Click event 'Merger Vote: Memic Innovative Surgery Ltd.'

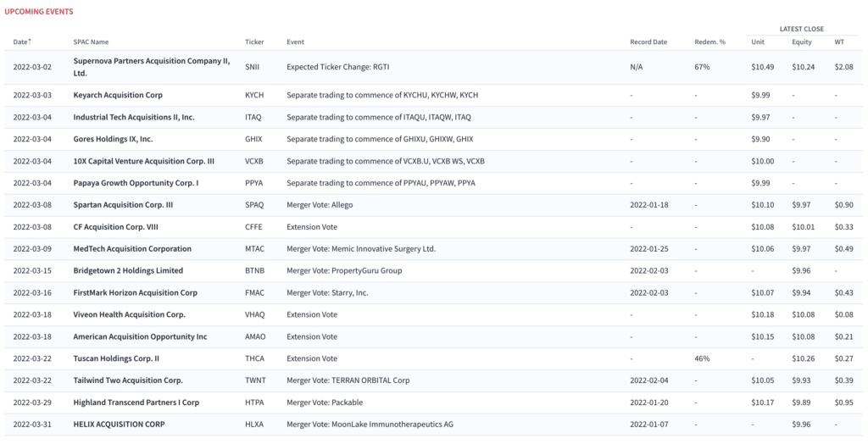click(x=361, y=248)
